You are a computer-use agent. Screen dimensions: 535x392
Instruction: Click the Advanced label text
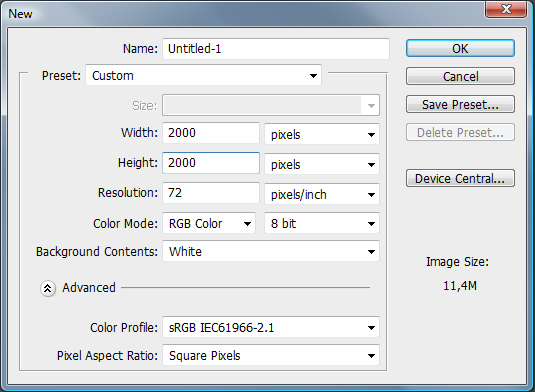point(89,288)
